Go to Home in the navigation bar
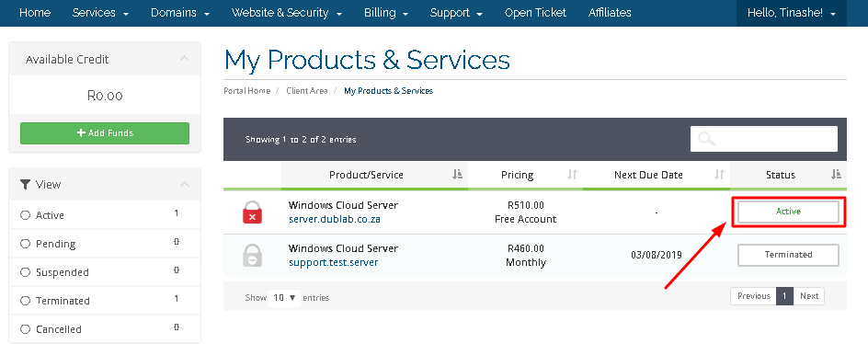This screenshot has height=344, width=868. (35, 13)
